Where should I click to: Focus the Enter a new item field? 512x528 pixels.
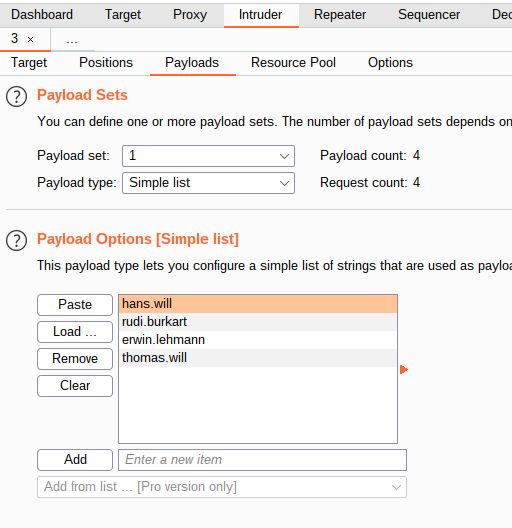click(x=262, y=460)
